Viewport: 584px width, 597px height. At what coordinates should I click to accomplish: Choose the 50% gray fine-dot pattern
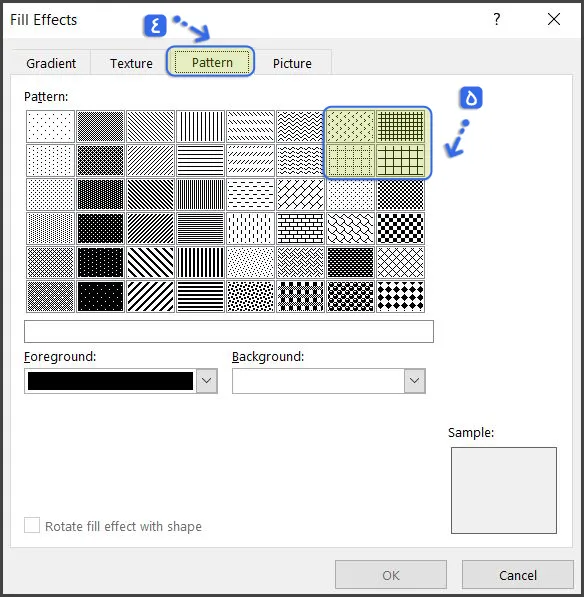point(100,127)
